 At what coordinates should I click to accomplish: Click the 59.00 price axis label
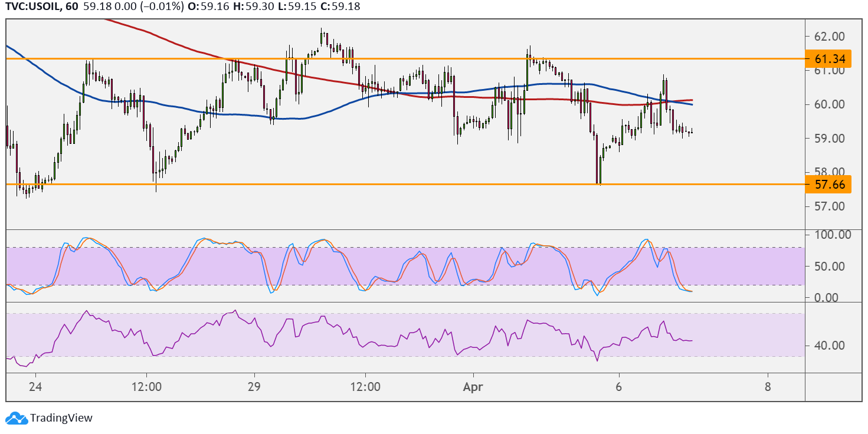tap(829, 139)
